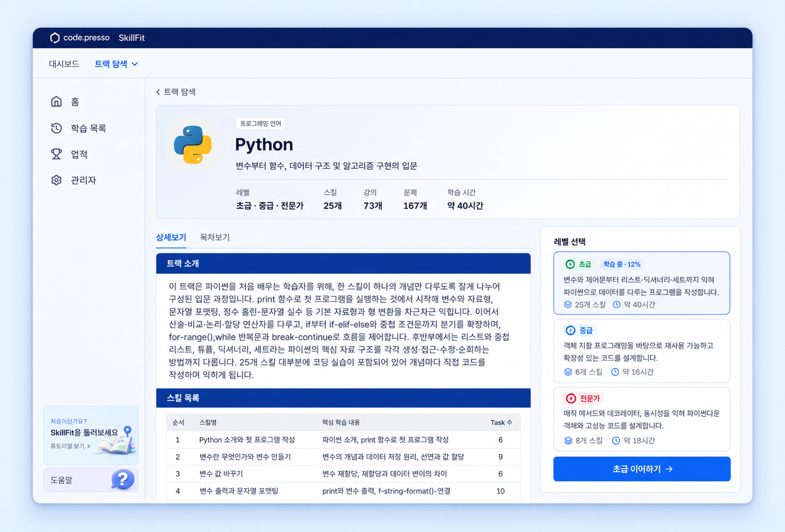Click the 핵심 학습 내용 column header
The width and height of the screenshot is (785, 532).
pyautogui.click(x=341, y=422)
